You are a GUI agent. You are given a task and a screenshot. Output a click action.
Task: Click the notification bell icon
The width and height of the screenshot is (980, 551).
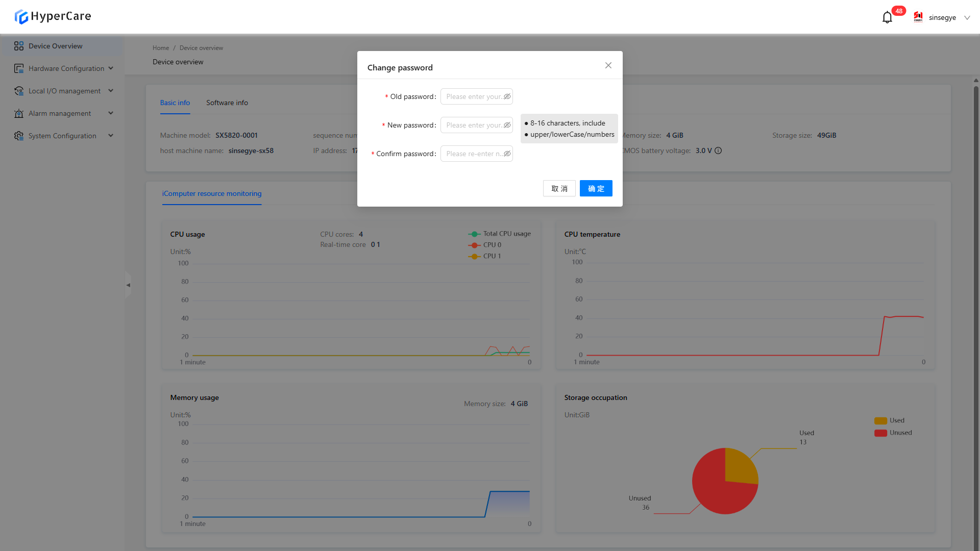coord(887,18)
